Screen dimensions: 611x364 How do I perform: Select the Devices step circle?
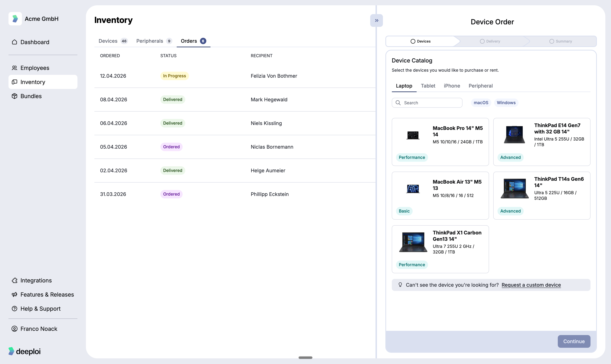[413, 41]
